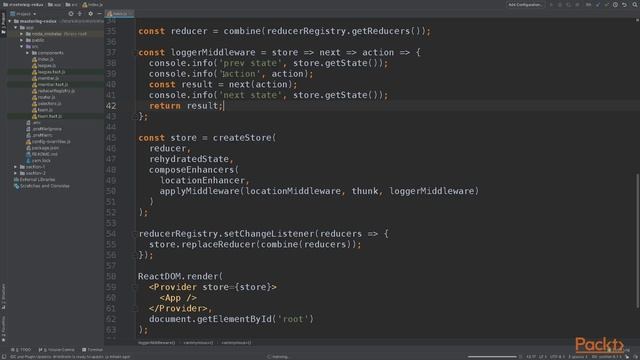The height and width of the screenshot is (360, 640).
Task: Select leagues.js in project tree
Action: (47, 65)
